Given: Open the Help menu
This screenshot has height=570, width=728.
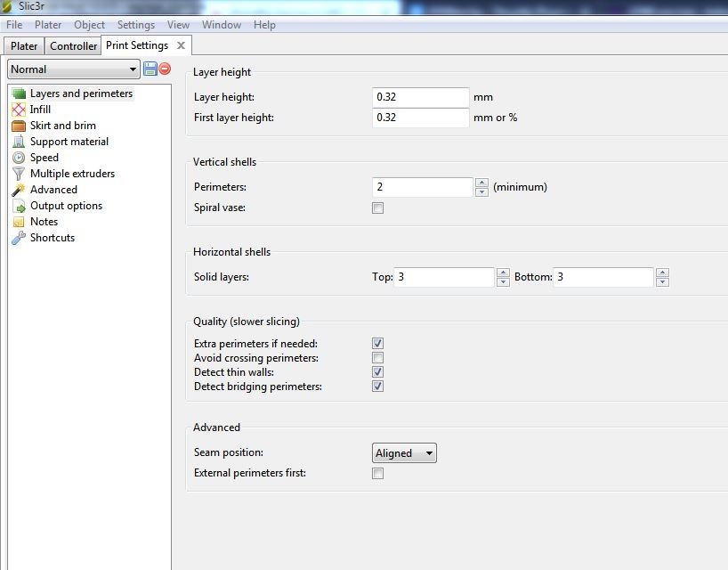Looking at the screenshot, I should (264, 25).
